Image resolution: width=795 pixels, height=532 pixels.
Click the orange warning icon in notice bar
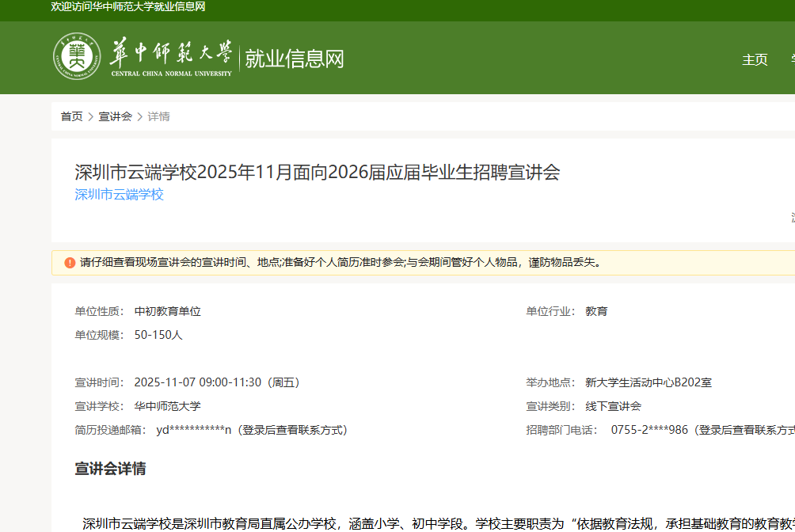(70, 263)
